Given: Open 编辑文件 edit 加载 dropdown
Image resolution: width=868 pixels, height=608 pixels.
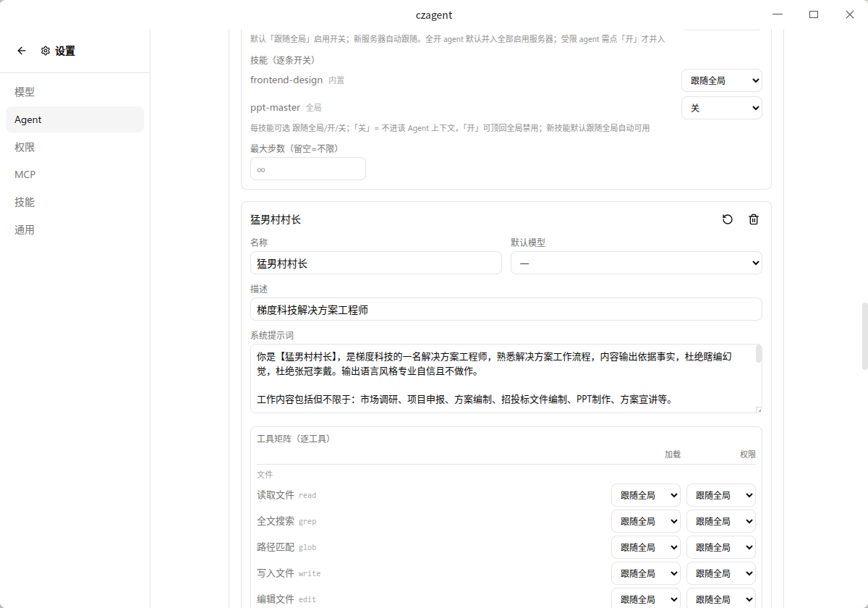Looking at the screenshot, I should point(646,599).
